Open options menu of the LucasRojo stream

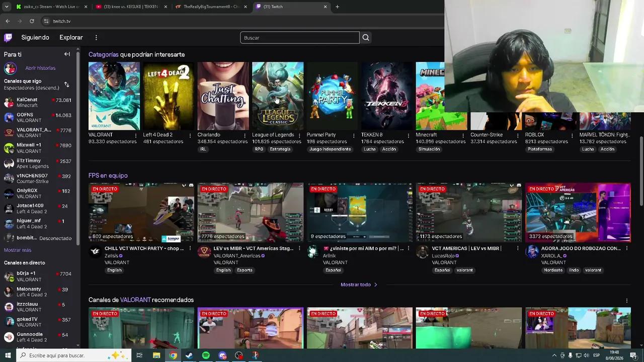pos(517,248)
